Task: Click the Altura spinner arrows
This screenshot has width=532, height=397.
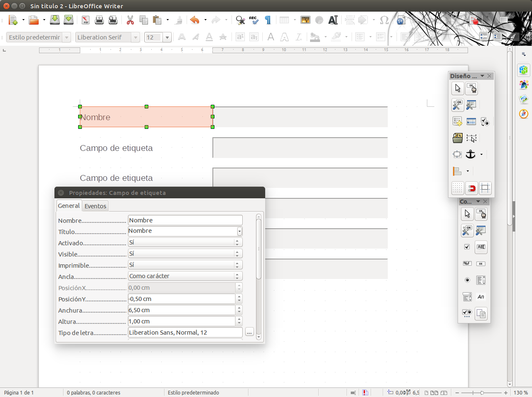Action: [x=239, y=321]
